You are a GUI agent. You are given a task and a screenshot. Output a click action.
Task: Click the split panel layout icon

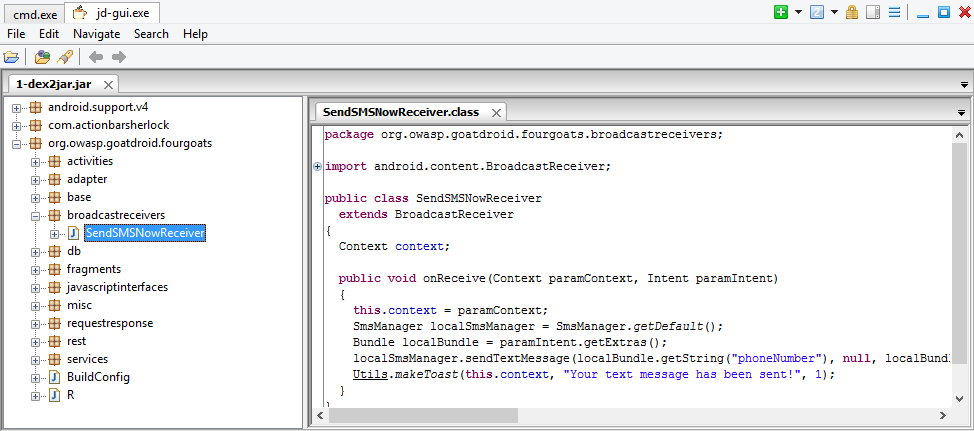point(872,12)
